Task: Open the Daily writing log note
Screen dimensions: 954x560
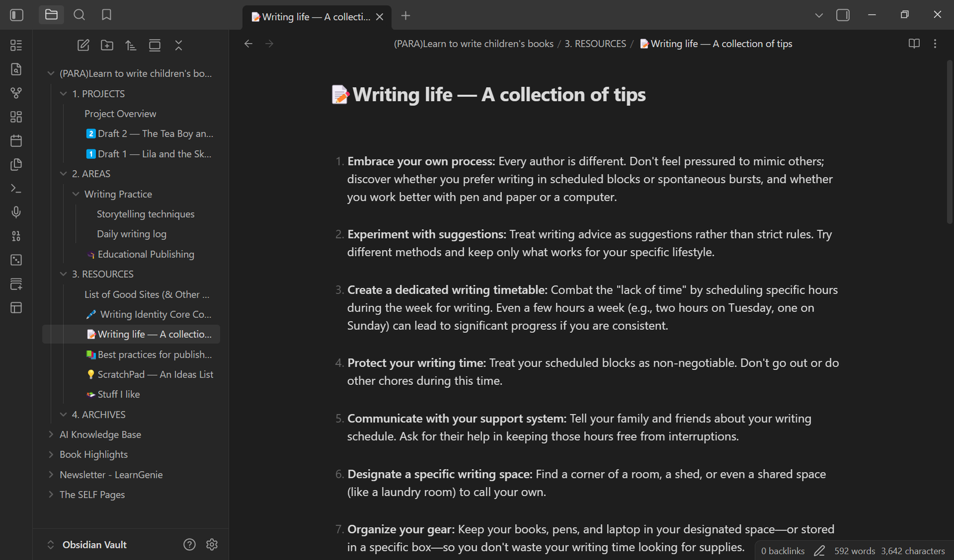Action: [x=132, y=234]
